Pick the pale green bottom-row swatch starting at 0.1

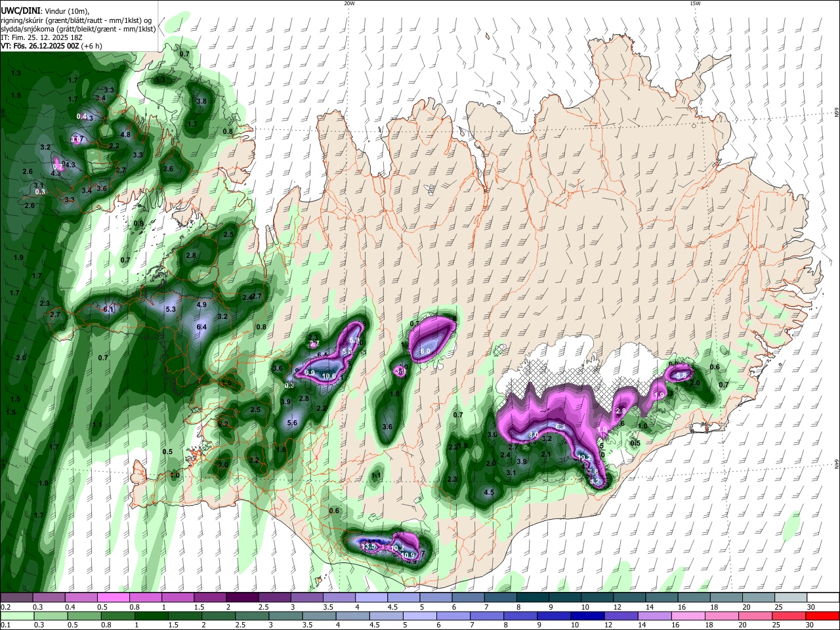click(17, 616)
